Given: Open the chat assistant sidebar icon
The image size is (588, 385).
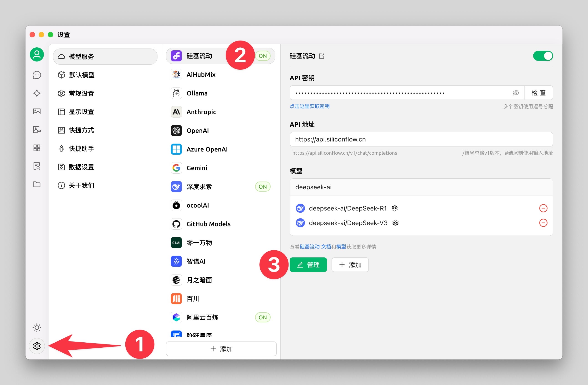Looking at the screenshot, I should 37,75.
